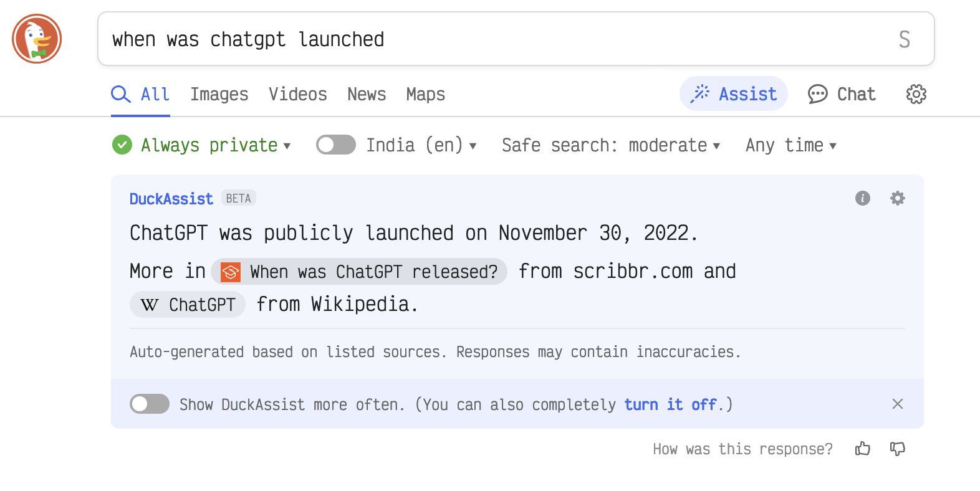
Task: Click the DuckDuckGo logo
Action: (37, 39)
